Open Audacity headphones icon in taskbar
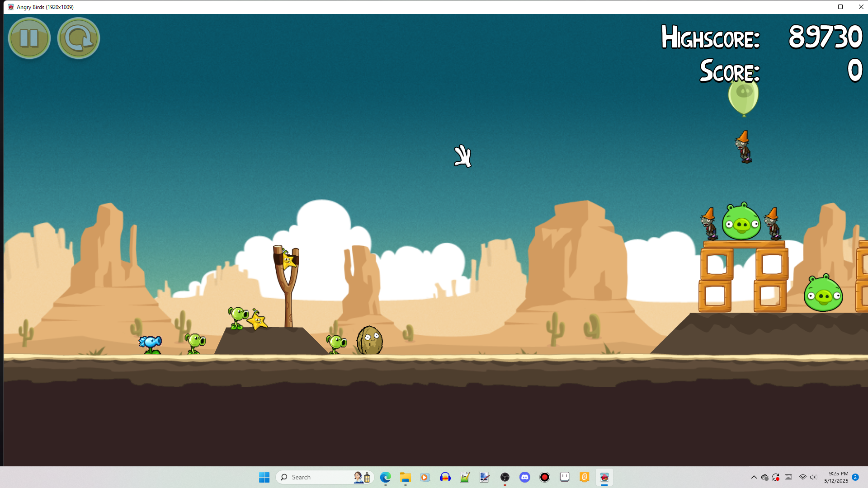The width and height of the screenshot is (868, 488). (445, 477)
